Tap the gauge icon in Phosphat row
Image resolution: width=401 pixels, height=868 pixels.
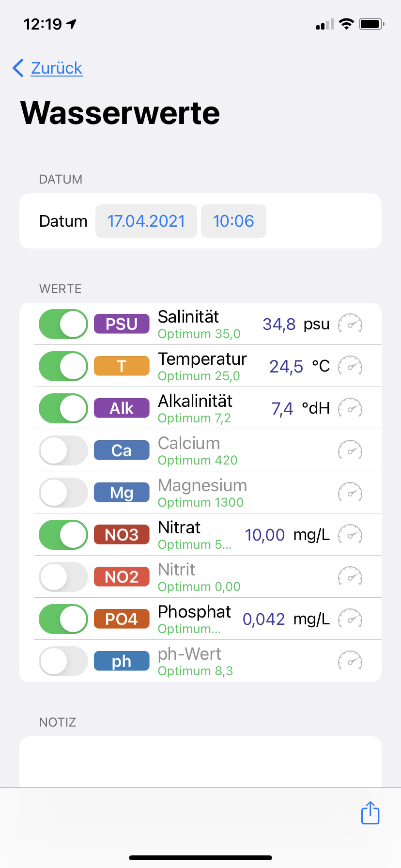350,619
